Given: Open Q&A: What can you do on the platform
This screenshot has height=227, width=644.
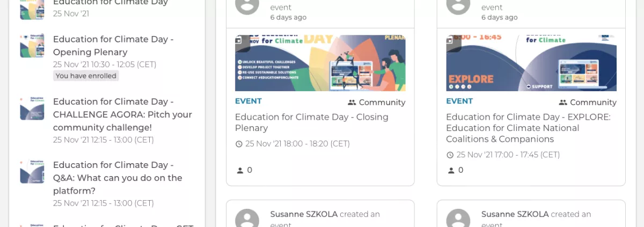Looking at the screenshot, I should click(118, 178).
